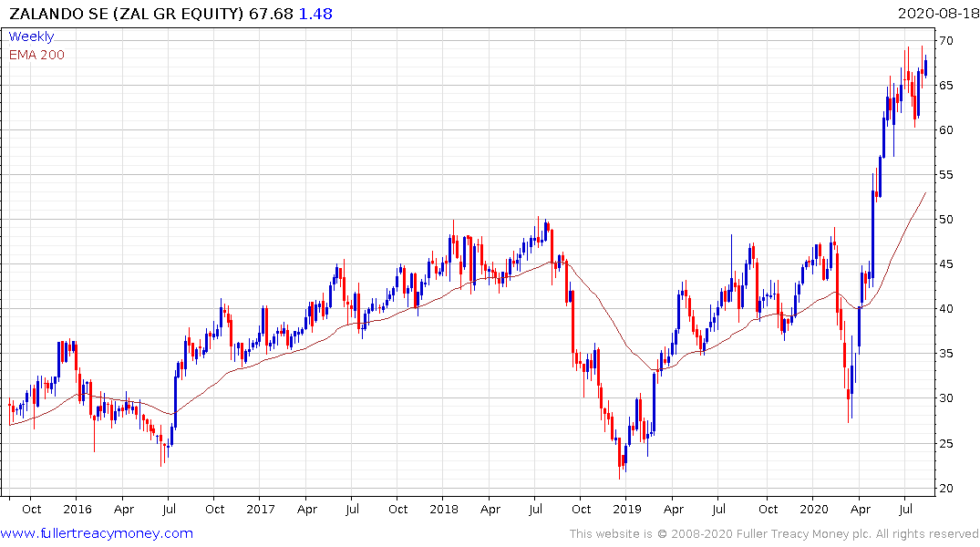The image size is (980, 547).
Task: Select the last price value 67.68
Action: (x=271, y=13)
